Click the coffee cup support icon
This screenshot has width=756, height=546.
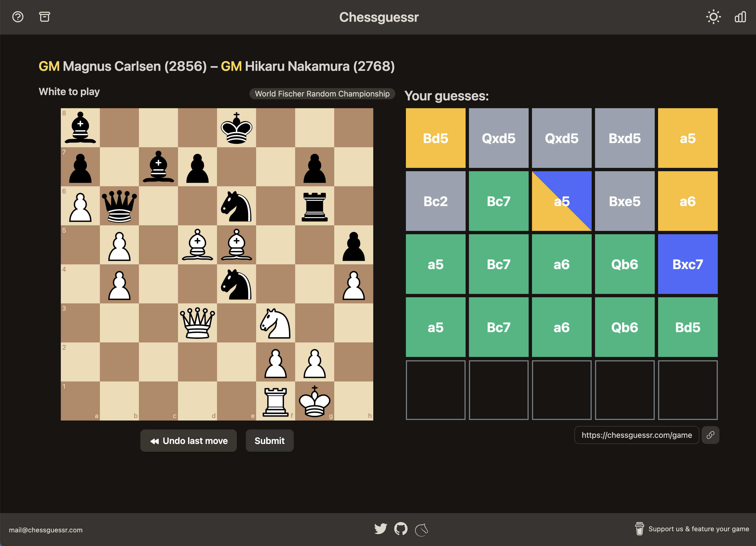pos(639,529)
